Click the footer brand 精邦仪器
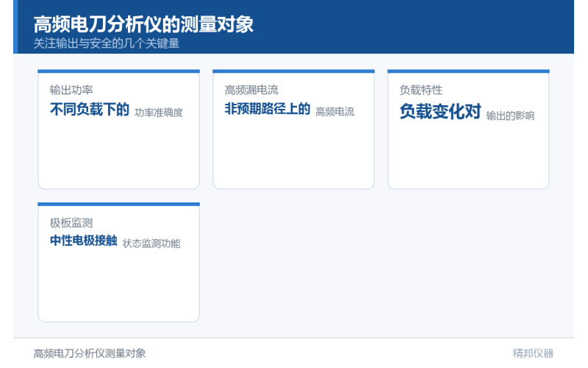This screenshot has width=588, height=368. 533,353
